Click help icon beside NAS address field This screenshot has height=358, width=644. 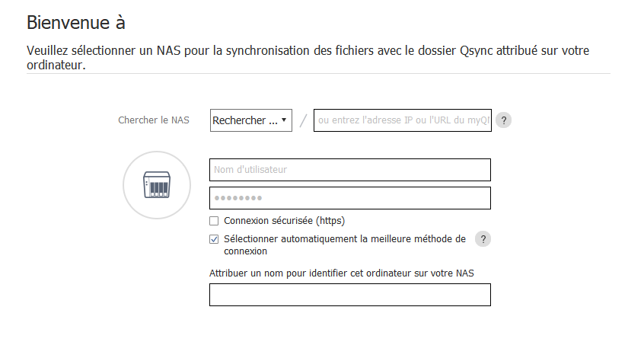click(x=503, y=120)
